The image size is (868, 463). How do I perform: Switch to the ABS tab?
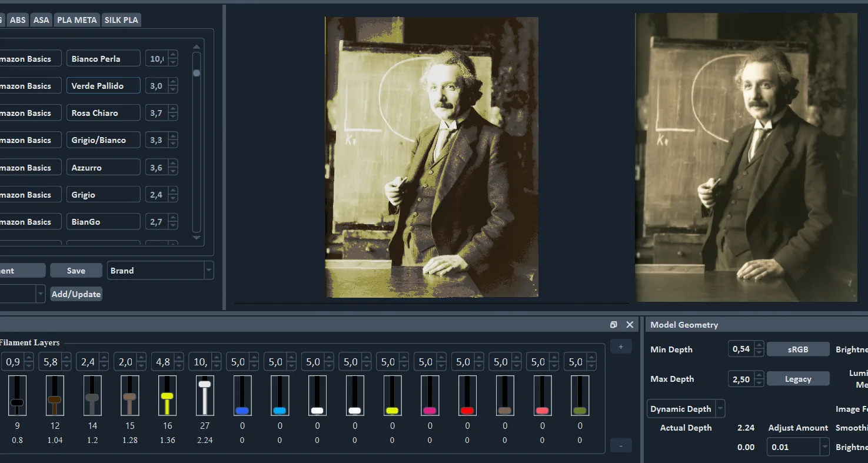tap(18, 20)
